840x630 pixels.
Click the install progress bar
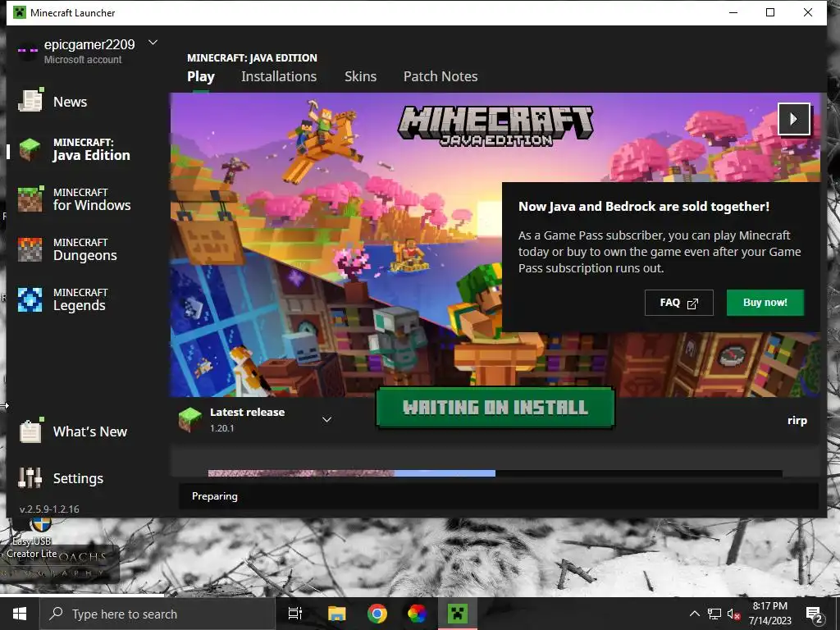tap(495, 473)
